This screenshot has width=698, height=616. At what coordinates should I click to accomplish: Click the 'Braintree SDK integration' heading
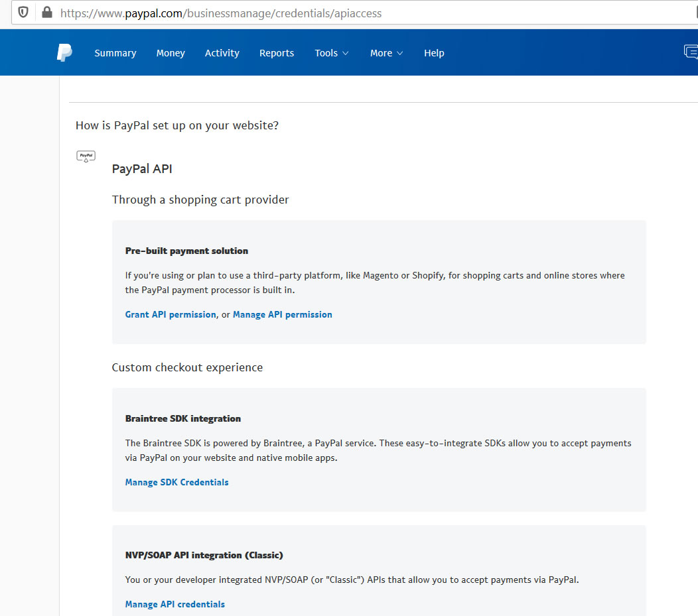point(183,418)
